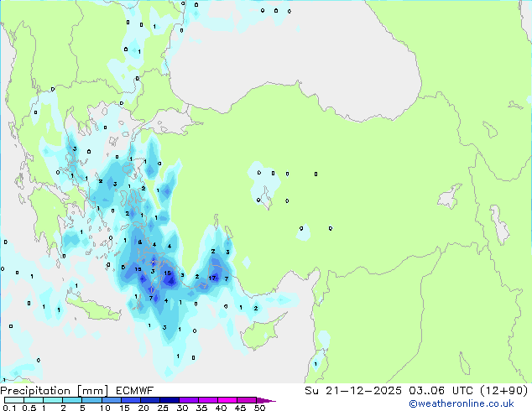Pick the 25–30 mm dark navy legend swatch
This screenshot has height=411, width=532.
click(170, 400)
